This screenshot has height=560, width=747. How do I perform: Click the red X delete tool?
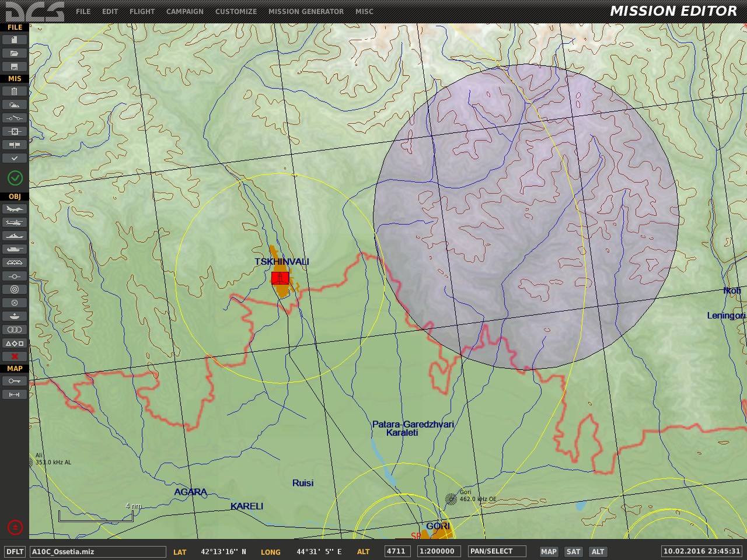coord(15,356)
